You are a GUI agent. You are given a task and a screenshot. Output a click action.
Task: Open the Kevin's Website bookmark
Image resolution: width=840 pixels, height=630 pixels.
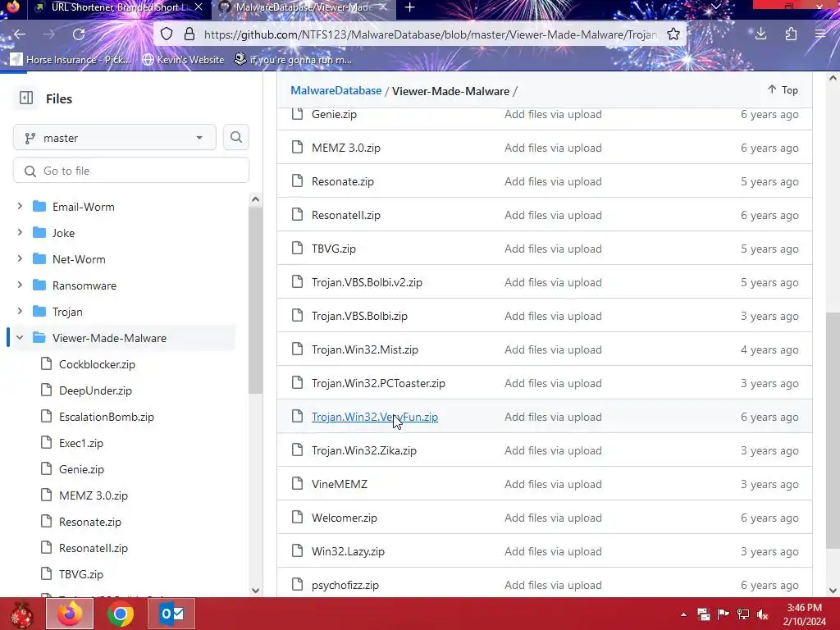183,59
